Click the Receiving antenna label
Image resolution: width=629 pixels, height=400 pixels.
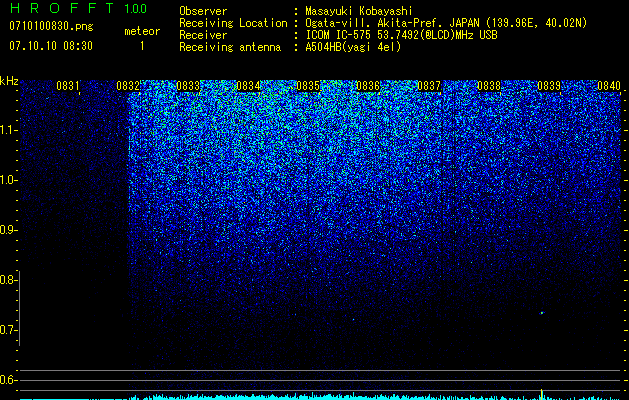(x=230, y=47)
